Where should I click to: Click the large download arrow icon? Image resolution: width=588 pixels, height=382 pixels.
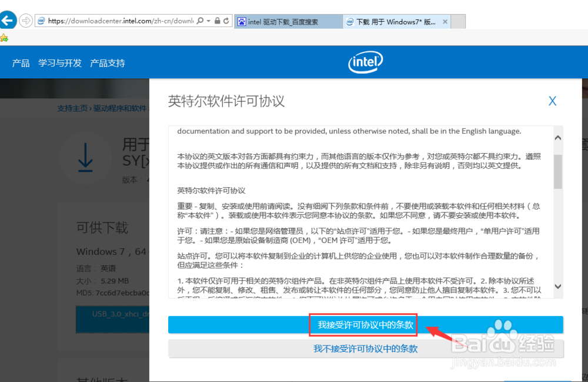tap(85, 158)
